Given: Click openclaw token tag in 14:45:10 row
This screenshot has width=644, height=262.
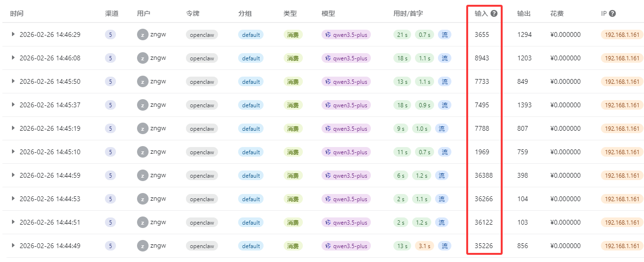Looking at the screenshot, I should [202, 152].
